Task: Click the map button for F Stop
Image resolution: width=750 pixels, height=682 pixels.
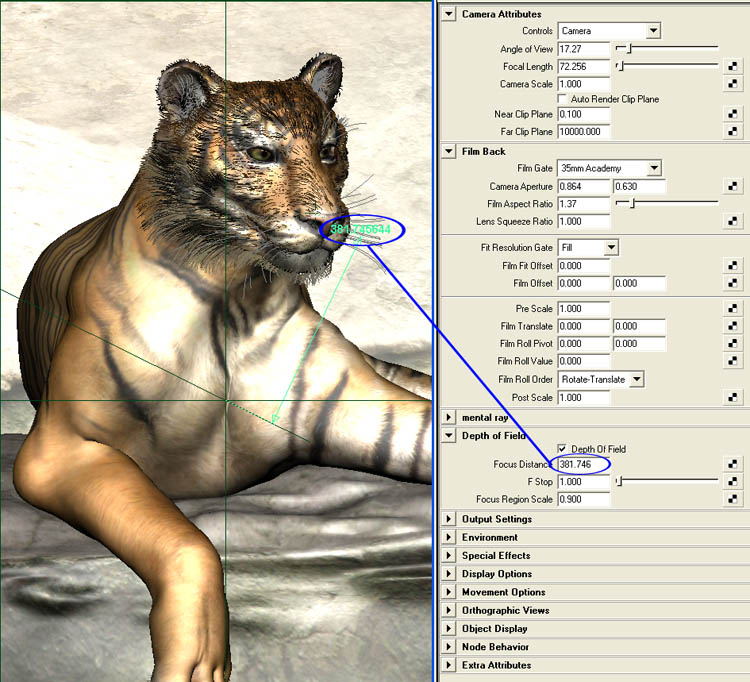Action: coord(733,482)
